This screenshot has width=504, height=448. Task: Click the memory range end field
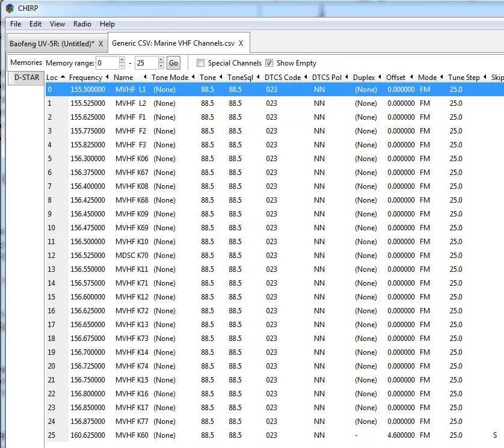147,63
